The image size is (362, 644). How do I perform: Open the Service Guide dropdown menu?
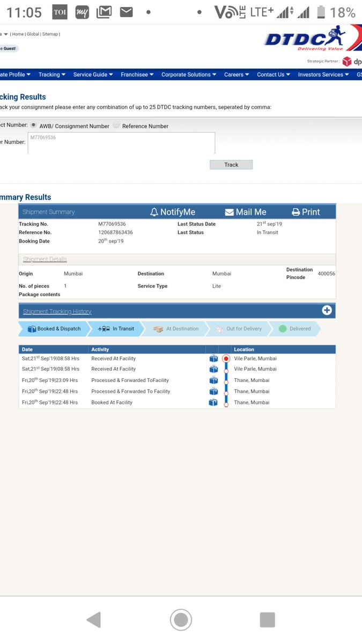tap(93, 75)
